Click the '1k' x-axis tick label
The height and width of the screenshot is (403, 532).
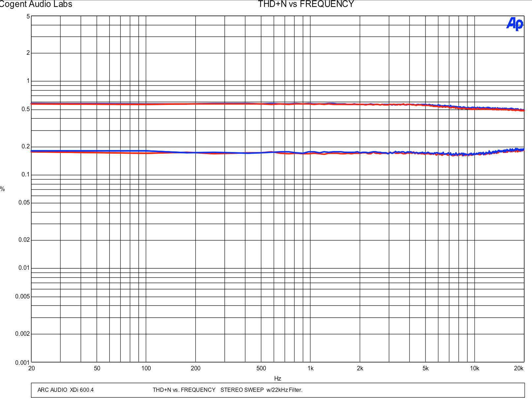coord(310,368)
